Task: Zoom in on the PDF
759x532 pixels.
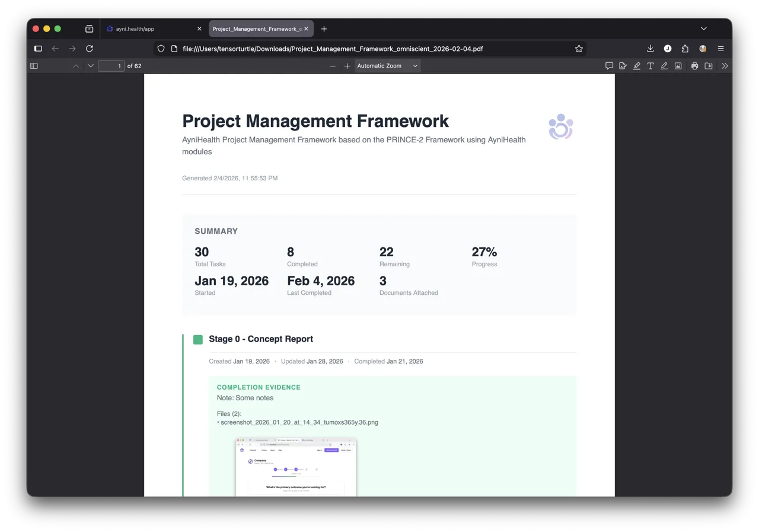Action: tap(347, 66)
